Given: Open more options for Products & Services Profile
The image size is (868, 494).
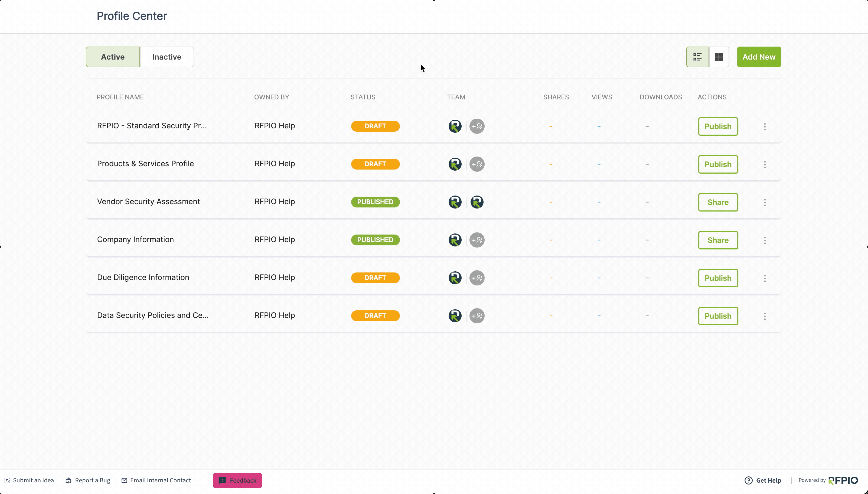Looking at the screenshot, I should tap(765, 165).
